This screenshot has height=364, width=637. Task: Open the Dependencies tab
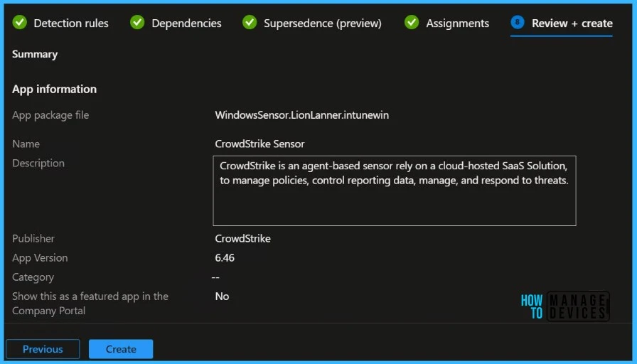[x=186, y=23]
